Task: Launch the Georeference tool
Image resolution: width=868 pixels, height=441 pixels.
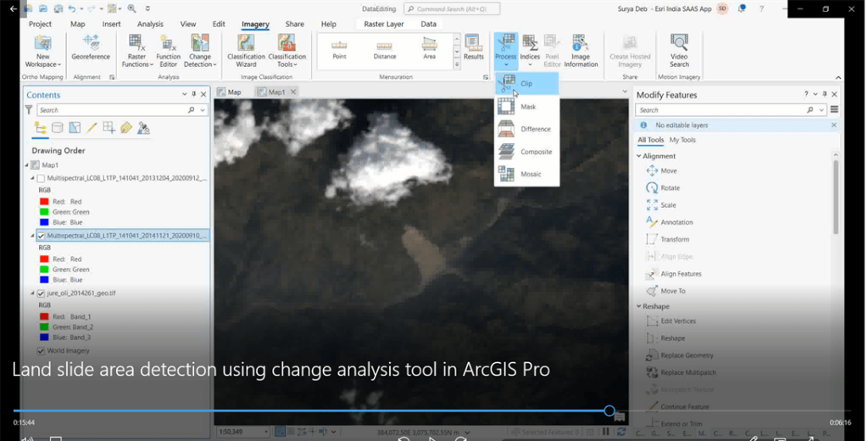Action: pos(91,47)
